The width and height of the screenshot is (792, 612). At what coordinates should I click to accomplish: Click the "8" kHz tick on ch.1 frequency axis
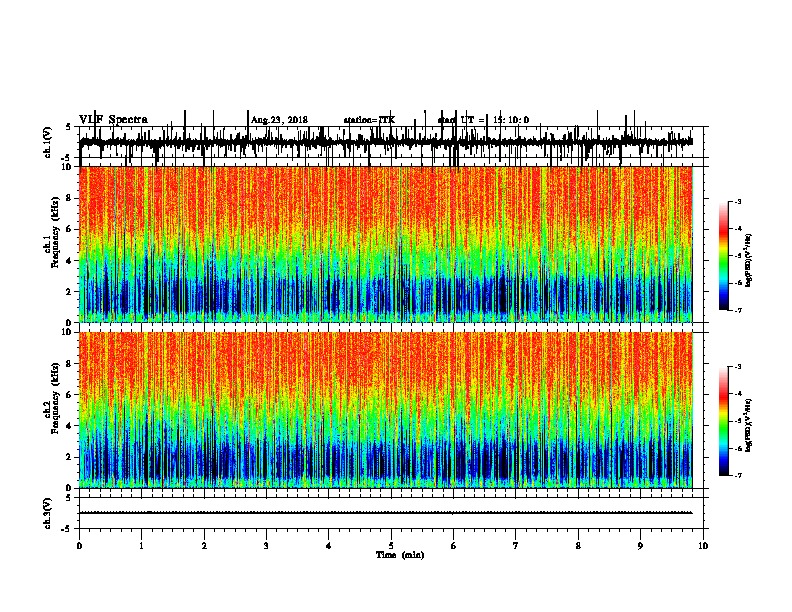click(69, 198)
